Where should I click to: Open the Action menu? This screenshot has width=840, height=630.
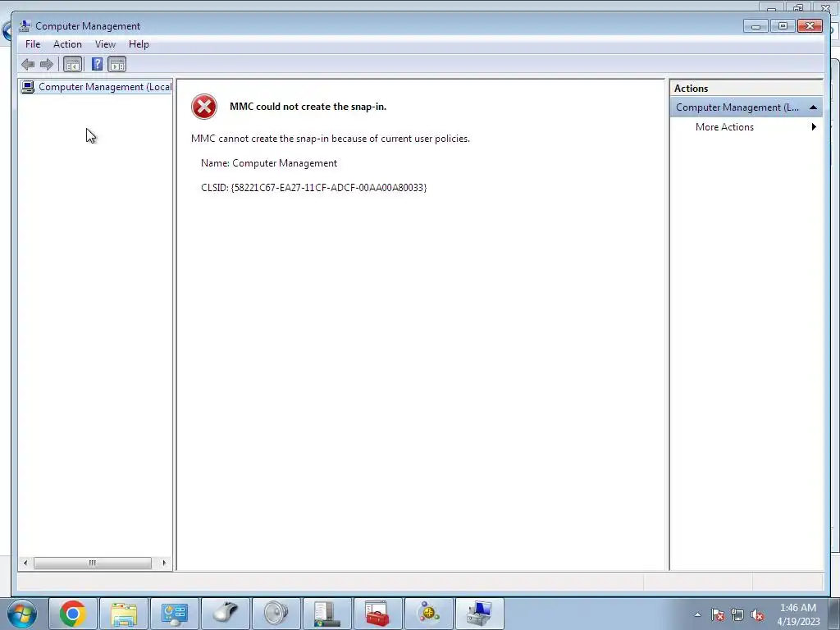pos(67,44)
